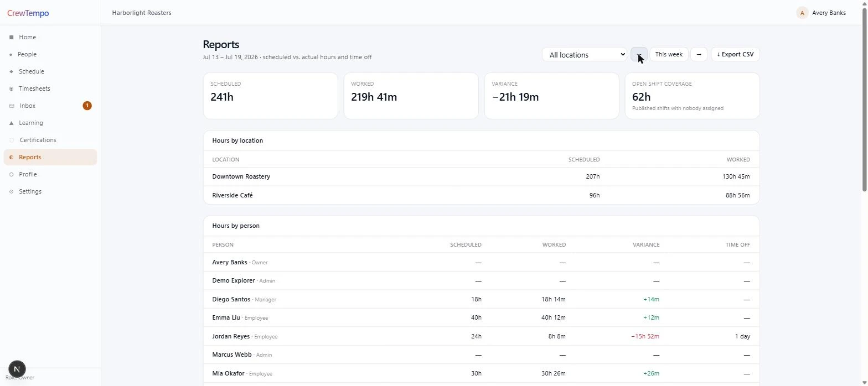Click the Downtown Roastery location row
The image size is (868, 386).
point(481,176)
